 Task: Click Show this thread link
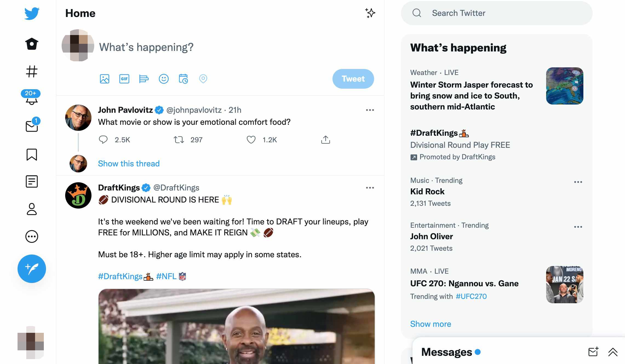click(128, 163)
